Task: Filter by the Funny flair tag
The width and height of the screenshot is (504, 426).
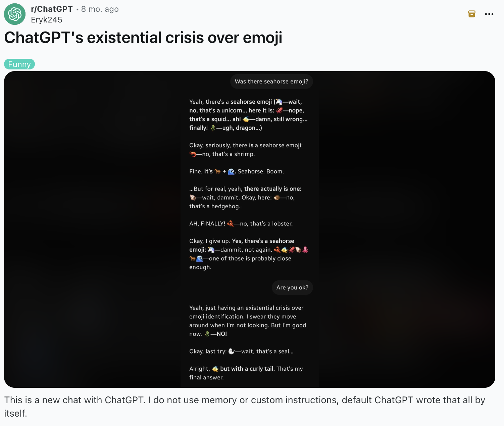Action: [x=19, y=64]
